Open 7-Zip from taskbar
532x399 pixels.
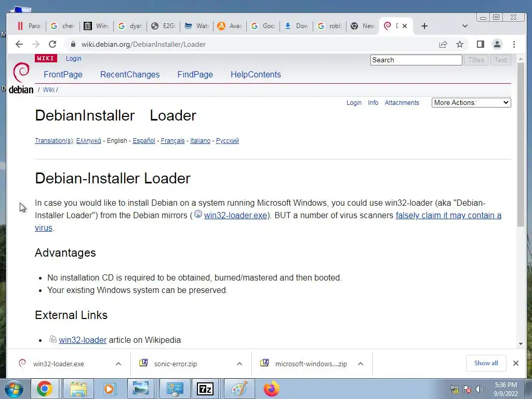pyautogui.click(x=205, y=389)
